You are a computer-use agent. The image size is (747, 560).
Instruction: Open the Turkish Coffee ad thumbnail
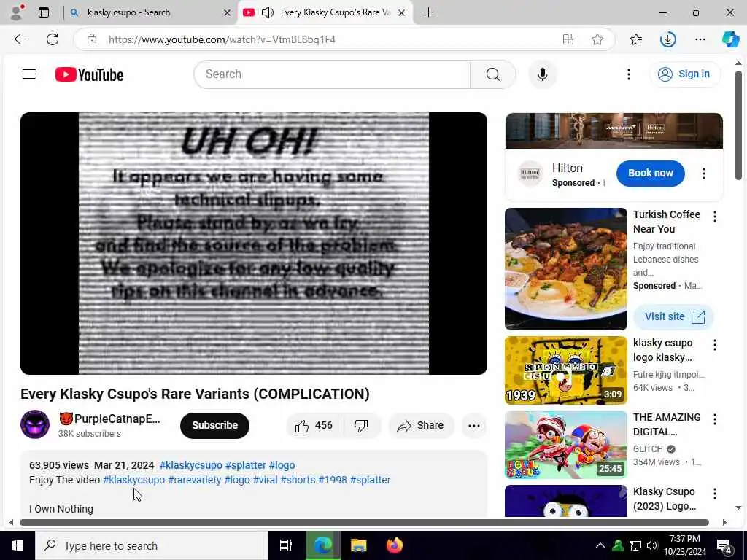click(x=566, y=269)
